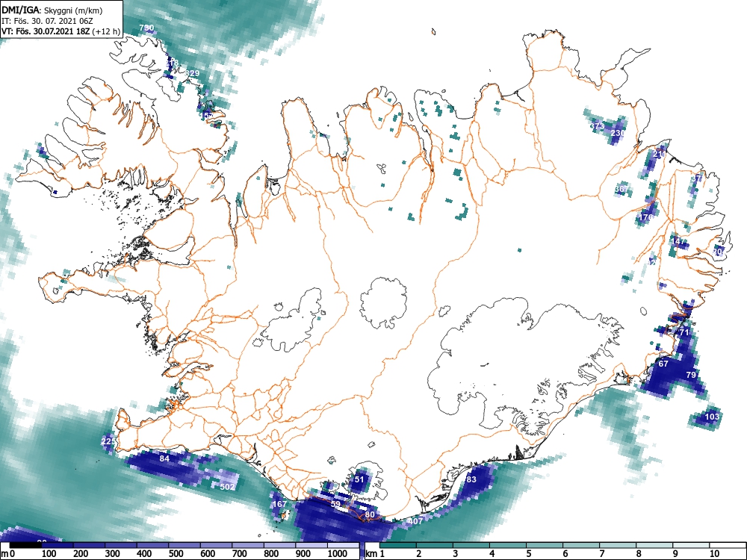
Task: Click the map value '502'
Action: click(228, 487)
